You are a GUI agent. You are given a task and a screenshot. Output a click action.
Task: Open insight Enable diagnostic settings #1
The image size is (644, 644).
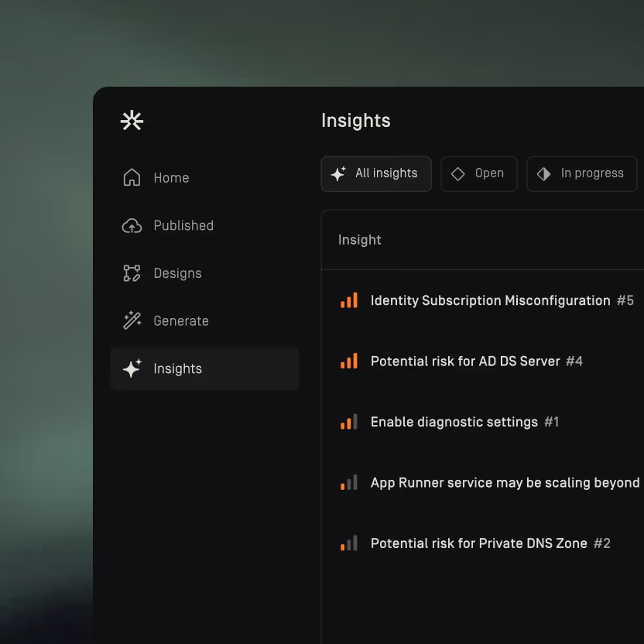454,422
